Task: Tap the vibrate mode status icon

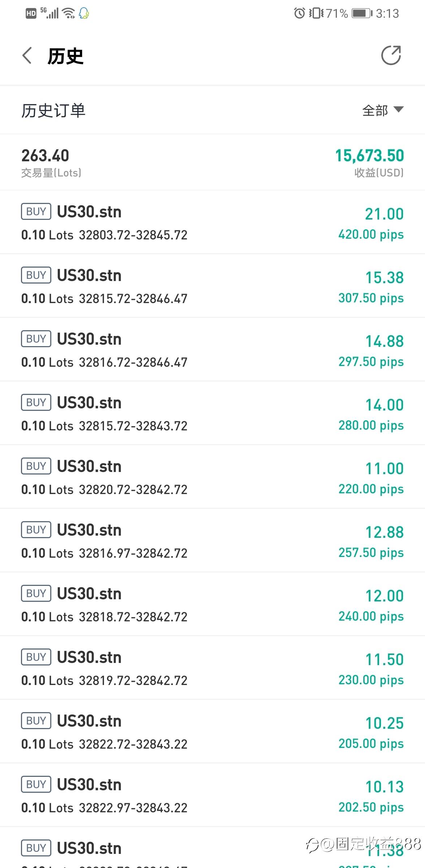Action: pos(316,13)
